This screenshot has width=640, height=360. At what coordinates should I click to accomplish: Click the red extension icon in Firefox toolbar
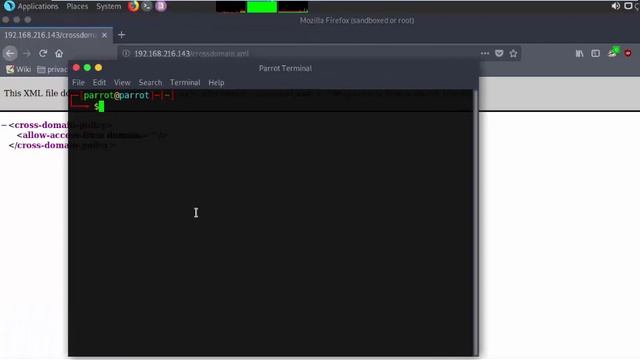[628, 53]
